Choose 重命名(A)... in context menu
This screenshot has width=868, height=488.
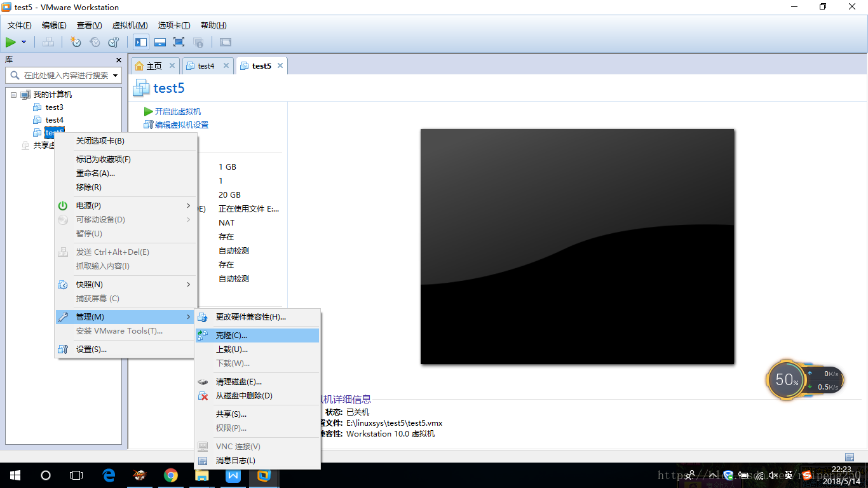126,173
